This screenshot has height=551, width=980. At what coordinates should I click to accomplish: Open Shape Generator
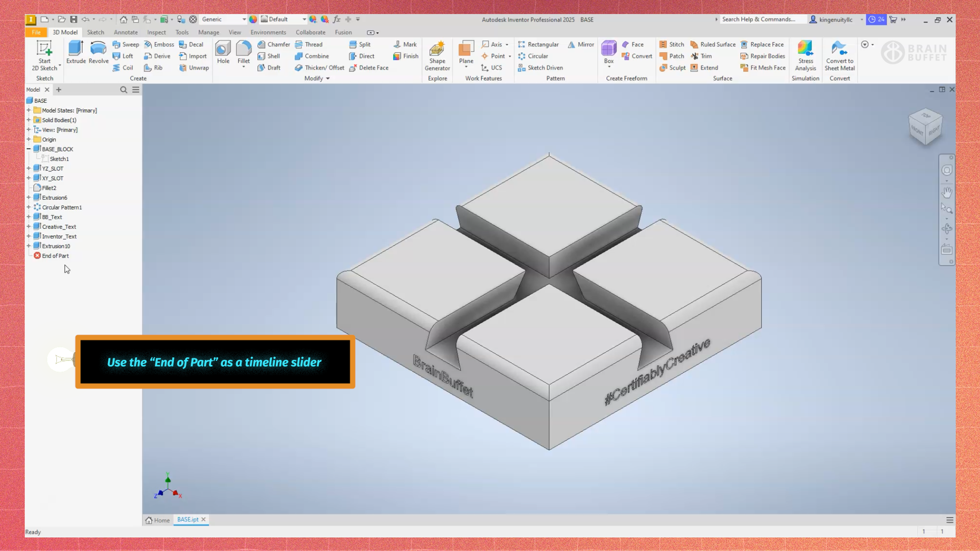437,55
